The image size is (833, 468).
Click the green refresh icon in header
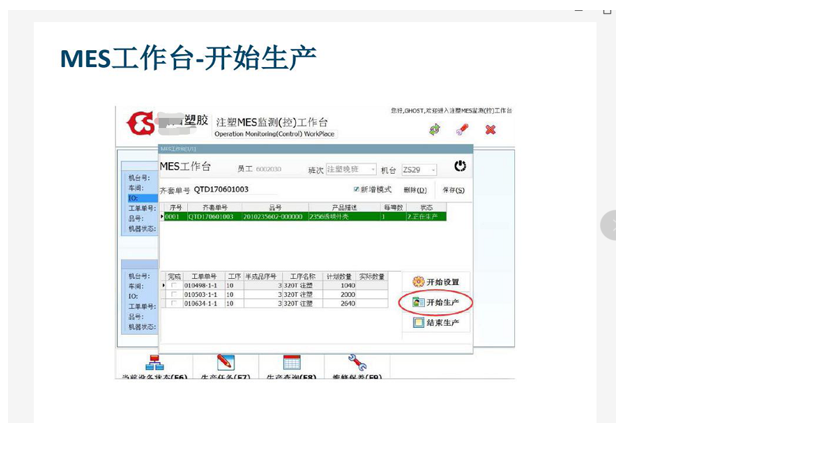coord(434,129)
